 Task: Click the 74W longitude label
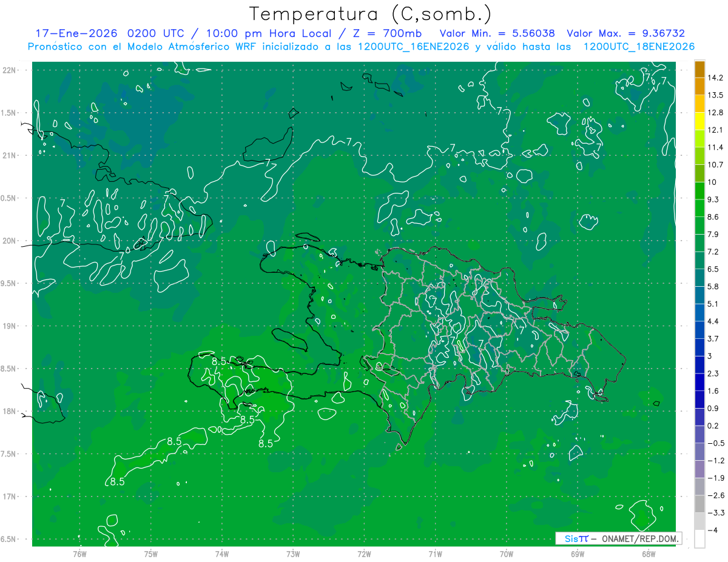click(x=222, y=553)
